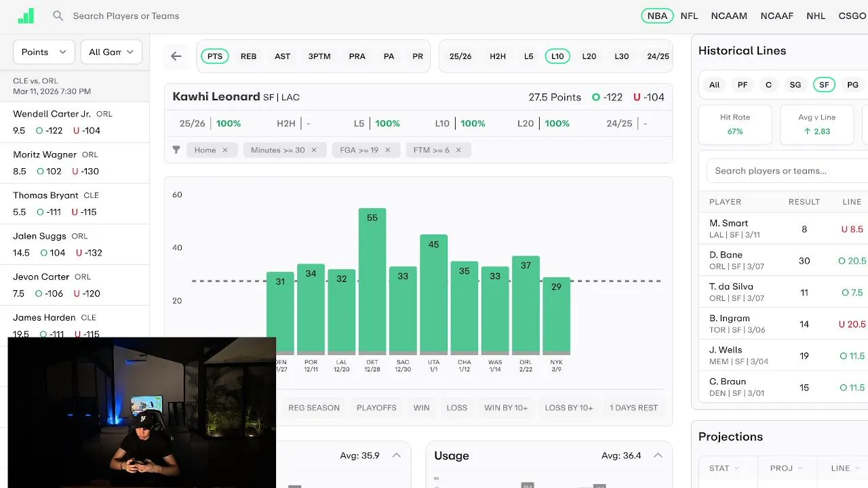Apply the LOSS chart filter
This screenshot has height=488, width=868.
point(457,407)
